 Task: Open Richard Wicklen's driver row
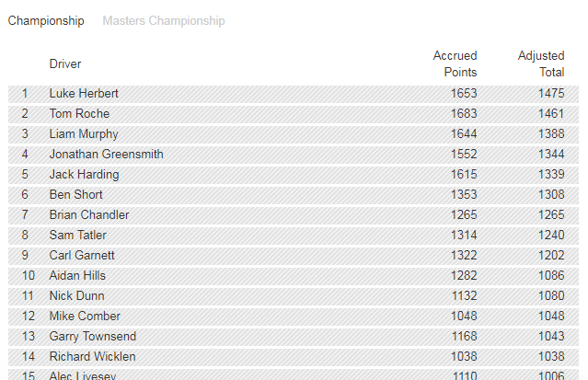(x=92, y=357)
